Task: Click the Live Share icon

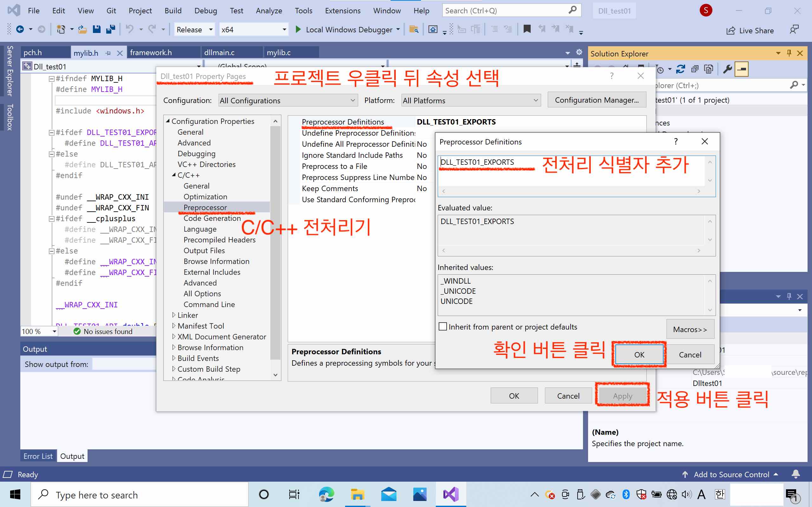Action: pyautogui.click(x=730, y=29)
